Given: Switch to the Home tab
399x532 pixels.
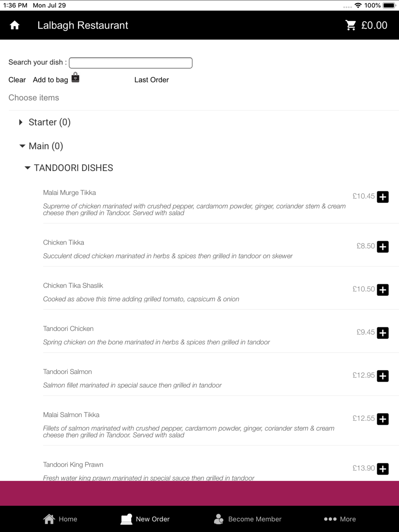Looking at the screenshot, I should click(x=60, y=519).
